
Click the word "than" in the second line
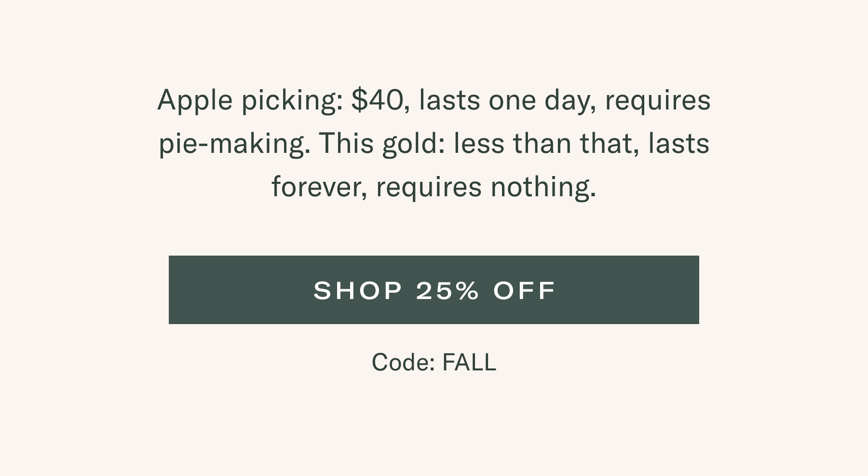pos(542,144)
